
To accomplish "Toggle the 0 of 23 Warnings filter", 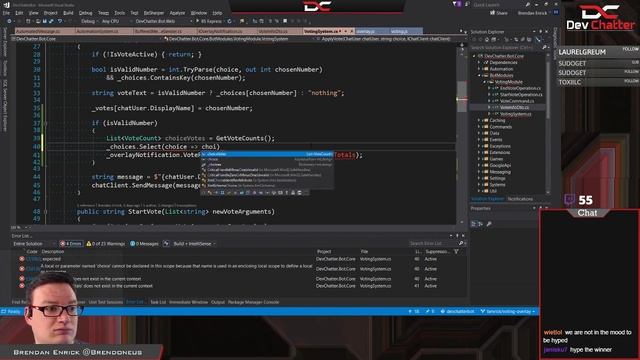I will click(105, 244).
